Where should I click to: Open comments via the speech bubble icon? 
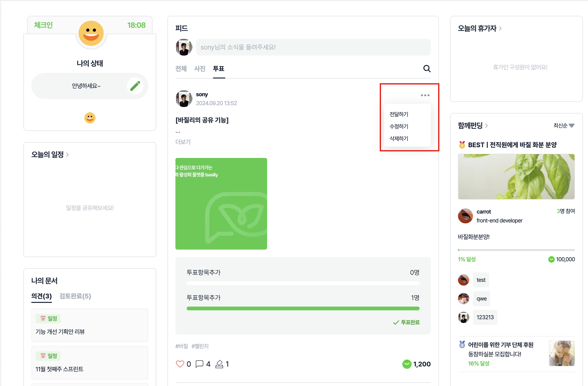click(x=199, y=364)
